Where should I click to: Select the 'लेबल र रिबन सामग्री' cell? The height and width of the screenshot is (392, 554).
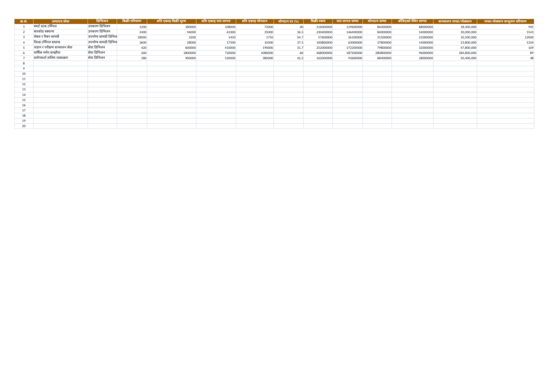point(60,37)
